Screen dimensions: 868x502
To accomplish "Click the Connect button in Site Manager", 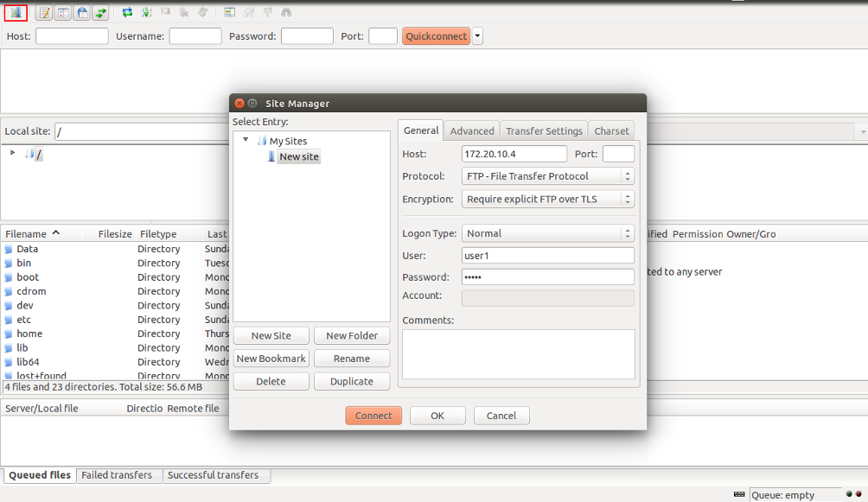I will (x=373, y=416).
